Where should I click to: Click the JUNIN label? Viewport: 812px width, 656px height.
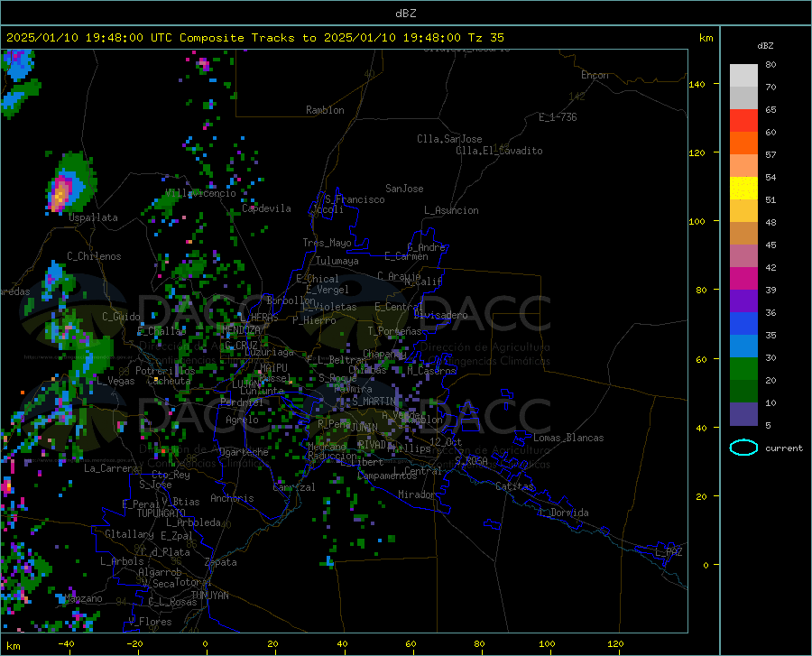click(x=364, y=429)
